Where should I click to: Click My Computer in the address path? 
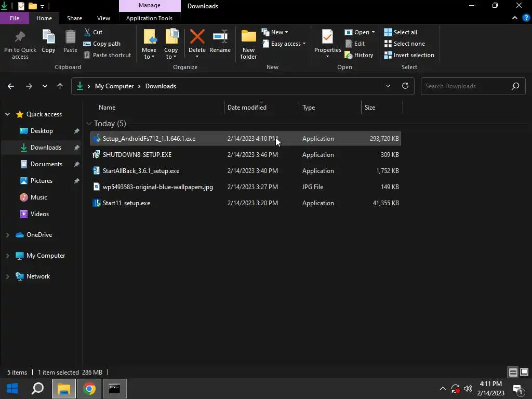click(x=114, y=86)
